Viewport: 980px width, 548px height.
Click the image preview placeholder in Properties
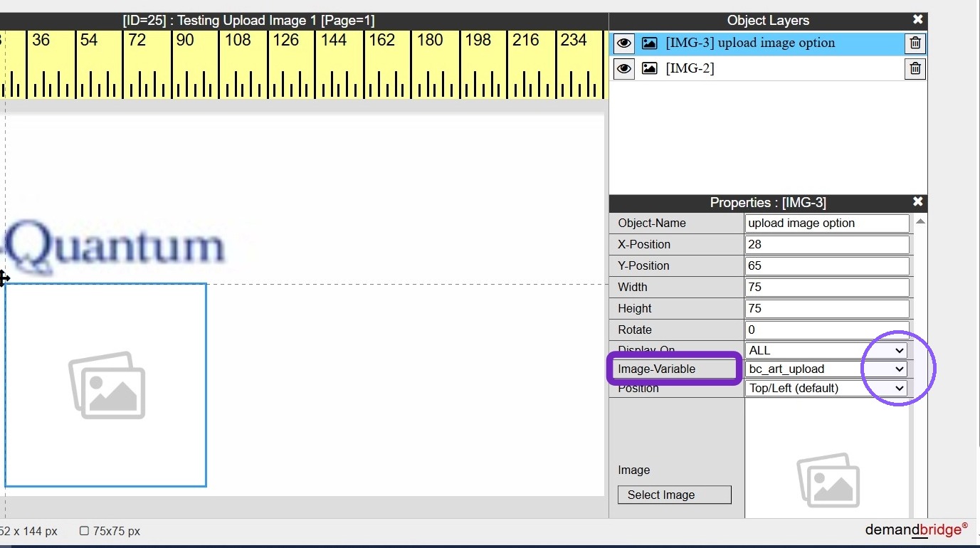tap(828, 480)
